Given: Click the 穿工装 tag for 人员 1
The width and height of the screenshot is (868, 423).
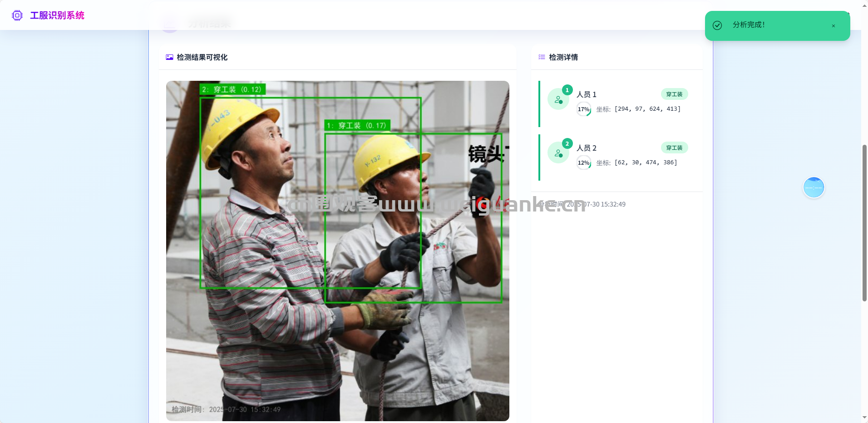Looking at the screenshot, I should click(674, 94).
